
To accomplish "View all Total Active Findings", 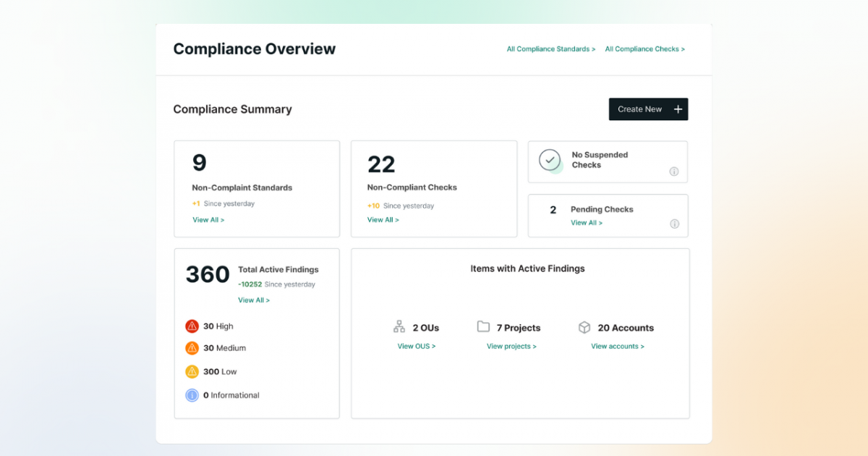I will click(254, 300).
